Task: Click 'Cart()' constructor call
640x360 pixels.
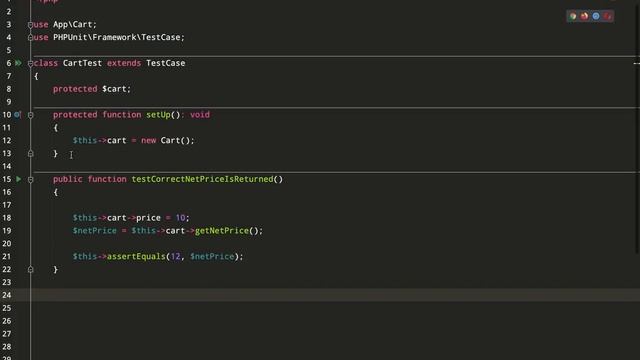Action: coord(175,140)
